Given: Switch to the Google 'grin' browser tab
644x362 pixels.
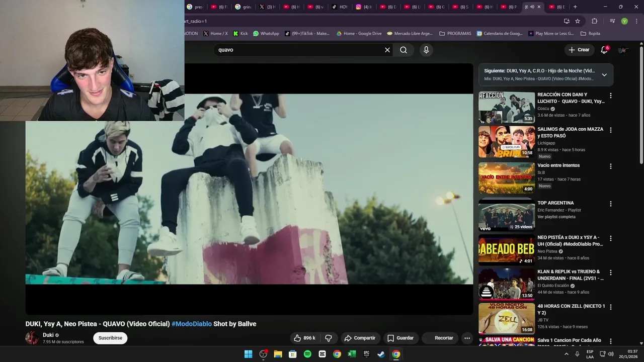Looking at the screenshot, I should click(x=243, y=7).
